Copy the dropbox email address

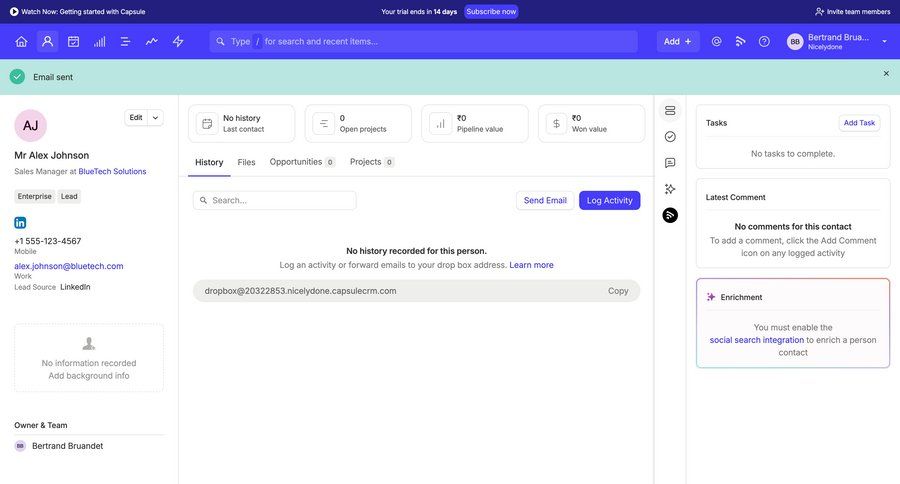(618, 291)
